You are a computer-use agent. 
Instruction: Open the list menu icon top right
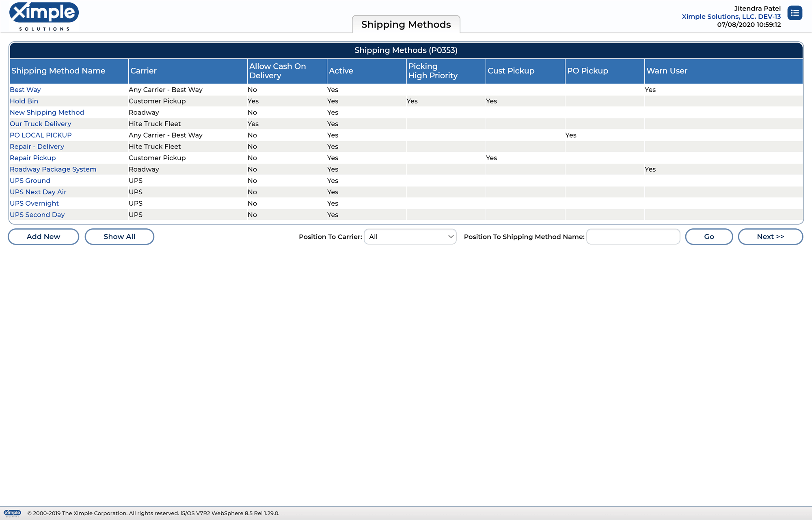coord(795,13)
